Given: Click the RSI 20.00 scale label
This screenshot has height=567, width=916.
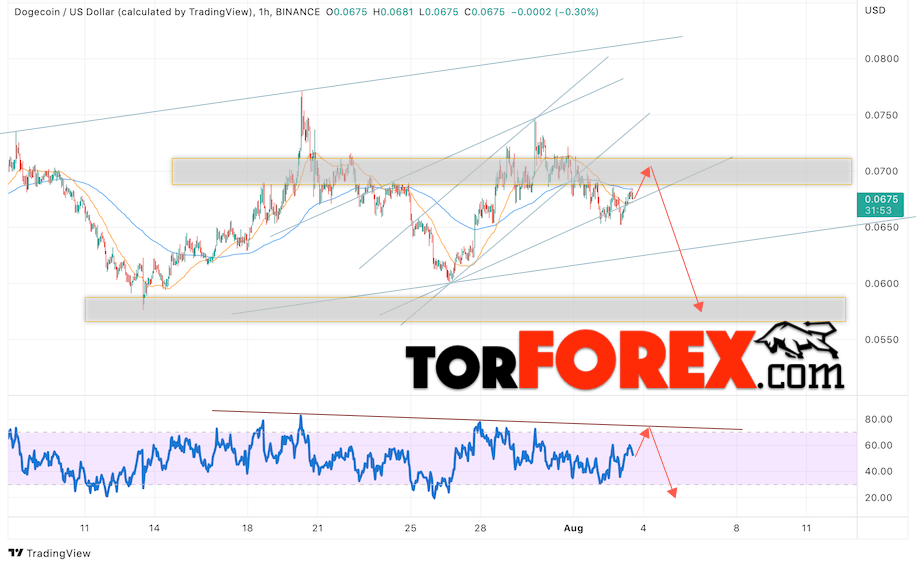Looking at the screenshot, I should coord(879,498).
